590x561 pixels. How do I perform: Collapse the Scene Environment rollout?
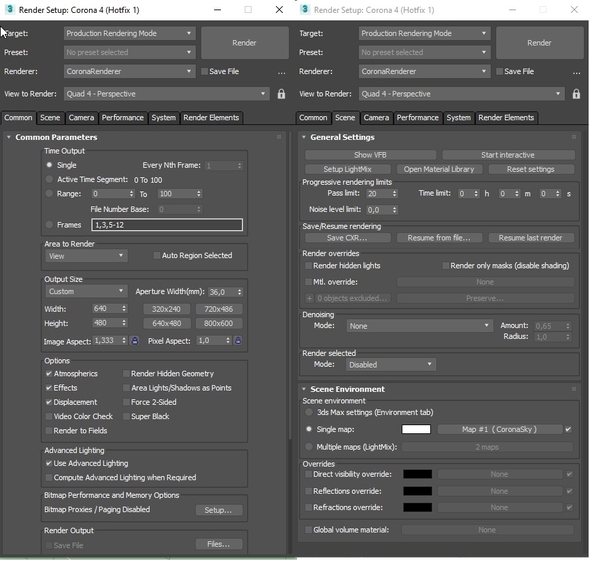click(304, 389)
